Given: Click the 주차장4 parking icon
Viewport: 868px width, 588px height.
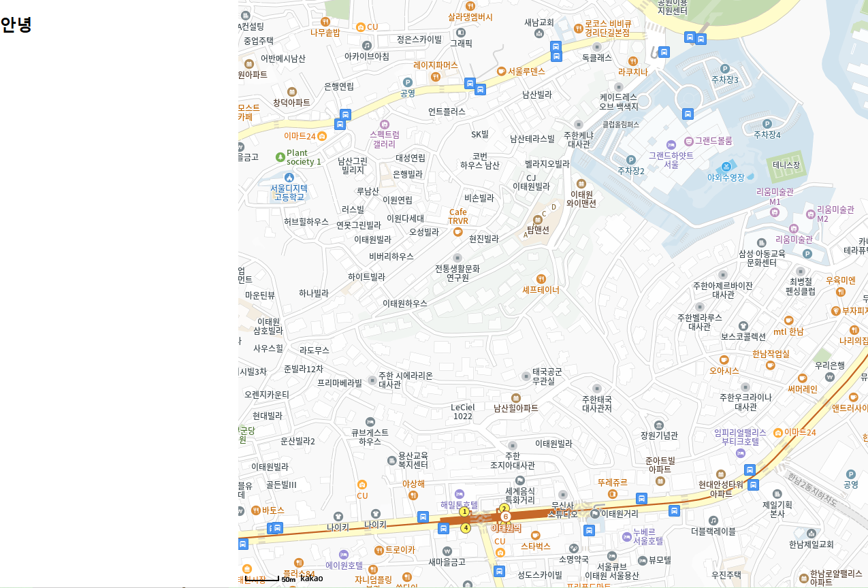Looking at the screenshot, I should [x=767, y=124].
